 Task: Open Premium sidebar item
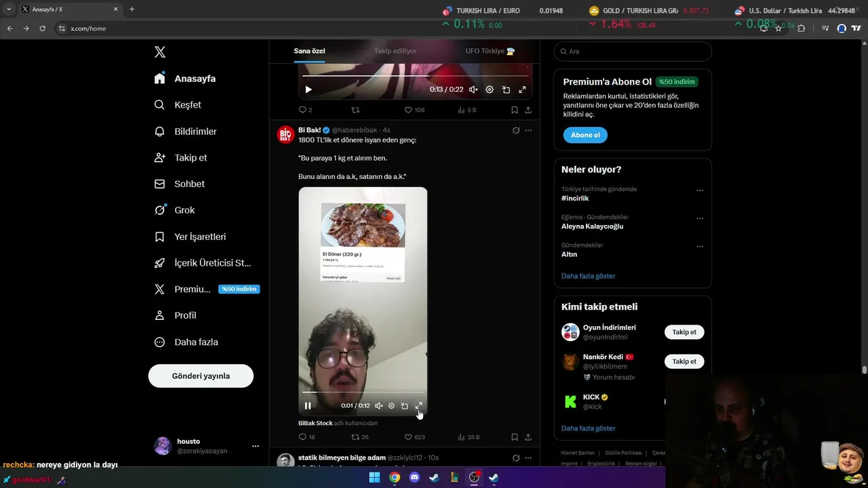click(x=206, y=289)
